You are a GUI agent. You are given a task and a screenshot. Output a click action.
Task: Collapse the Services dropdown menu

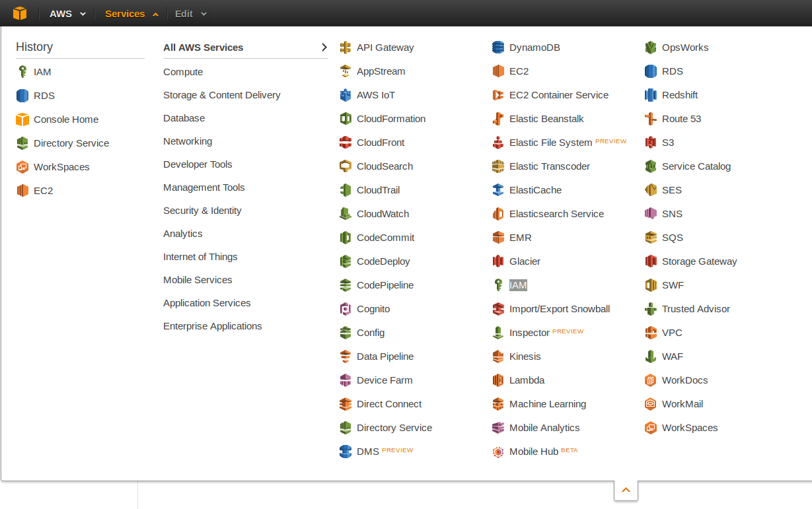point(131,13)
